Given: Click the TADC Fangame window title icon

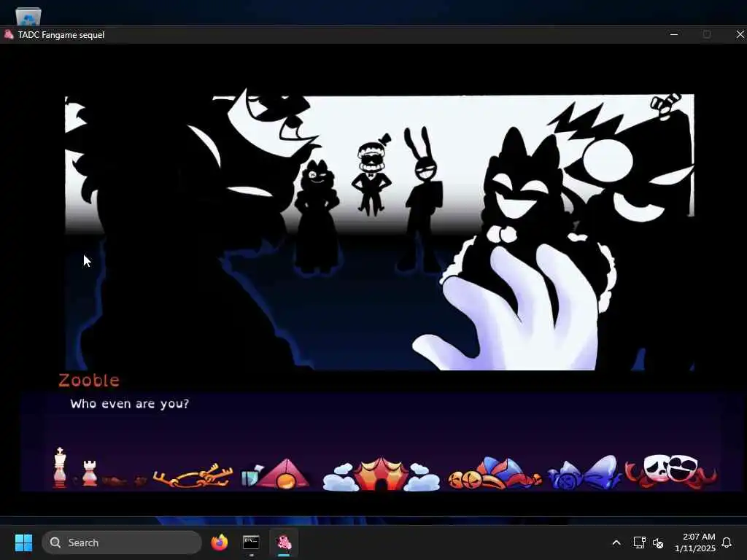Looking at the screenshot, I should (x=9, y=35).
